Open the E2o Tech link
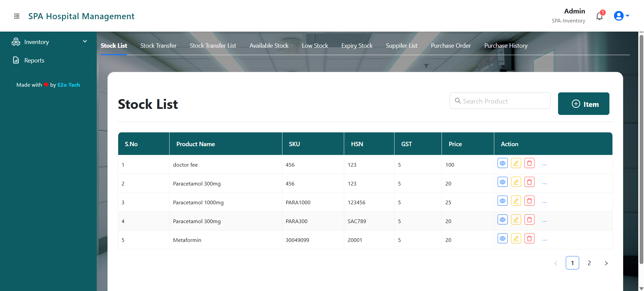The height and width of the screenshot is (291, 644). 68,85
